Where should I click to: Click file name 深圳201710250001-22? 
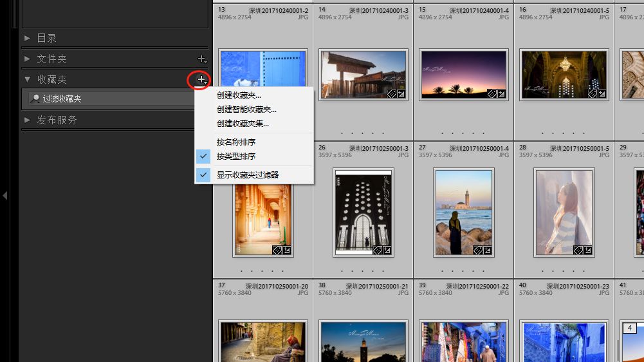point(477,286)
